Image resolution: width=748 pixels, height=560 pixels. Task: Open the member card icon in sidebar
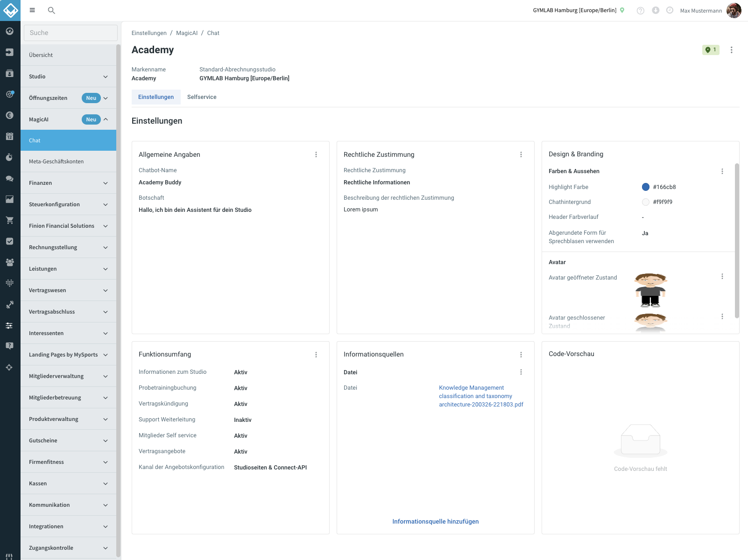point(9,73)
